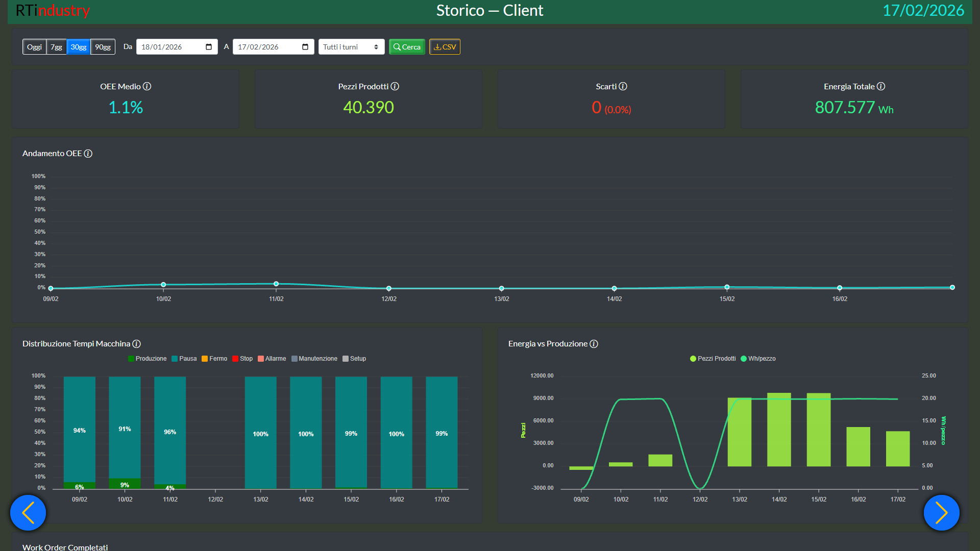Screen dimensions: 980x551
Task: Open the Andamento OEE info icon
Action: point(88,154)
